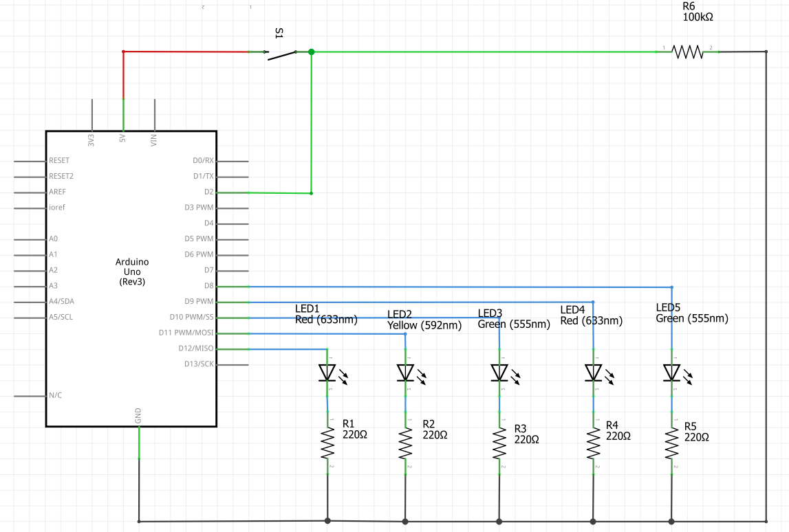Click the D3 PWM pin label
Screen dimensions: 789x532
click(199, 207)
